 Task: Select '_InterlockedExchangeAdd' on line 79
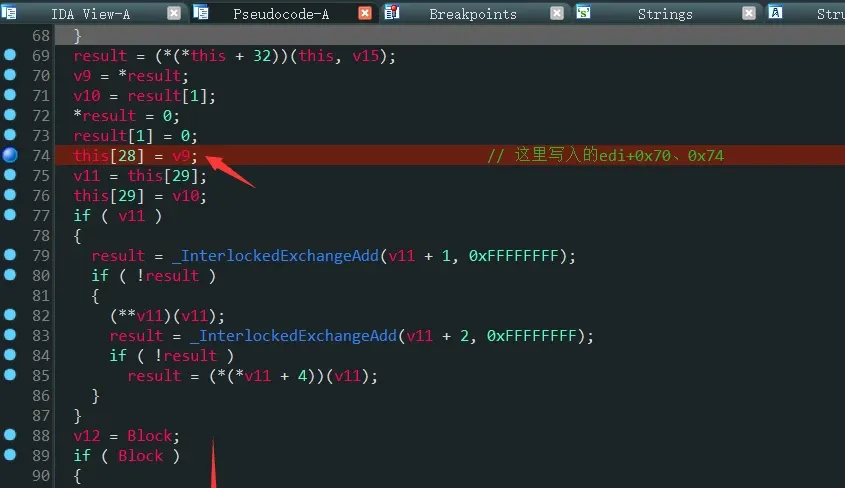pos(275,255)
